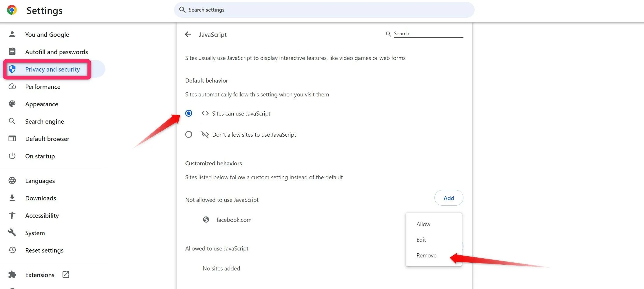Click the Appearance palette icon
Viewport: 644px width, 289px height.
click(12, 104)
